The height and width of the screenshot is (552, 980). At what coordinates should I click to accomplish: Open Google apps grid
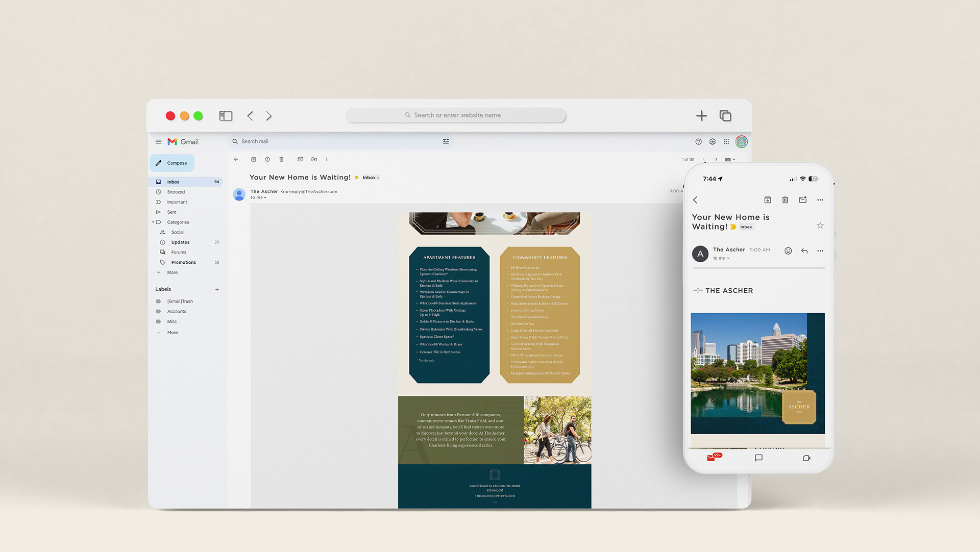726,142
